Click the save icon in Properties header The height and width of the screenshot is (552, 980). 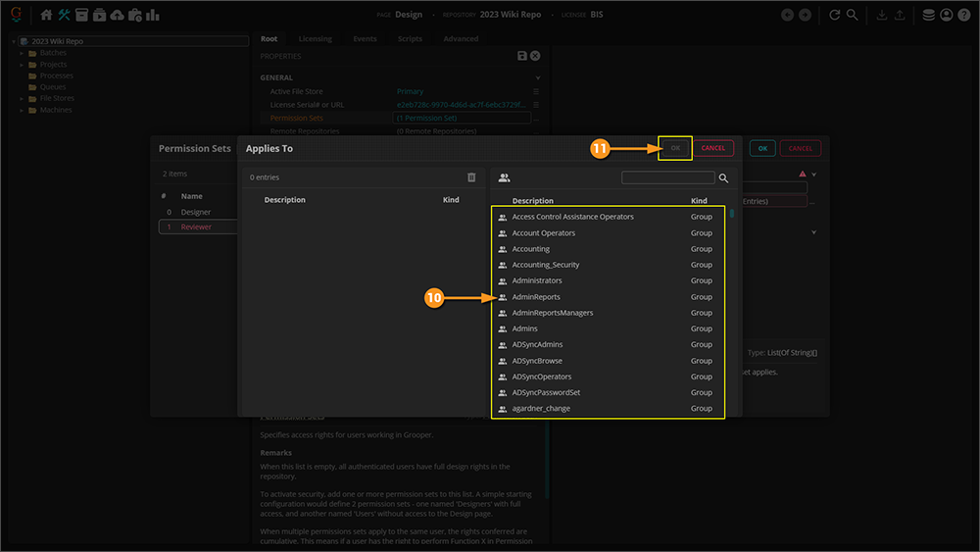click(522, 57)
